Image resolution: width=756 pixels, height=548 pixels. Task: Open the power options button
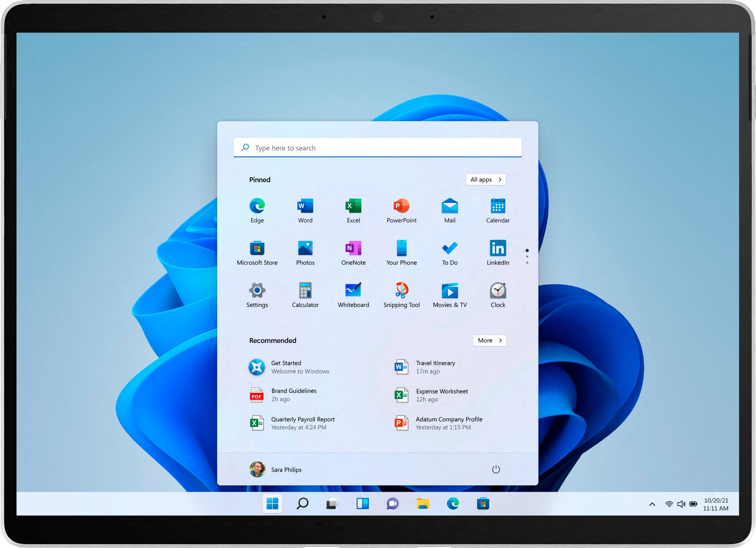click(496, 469)
